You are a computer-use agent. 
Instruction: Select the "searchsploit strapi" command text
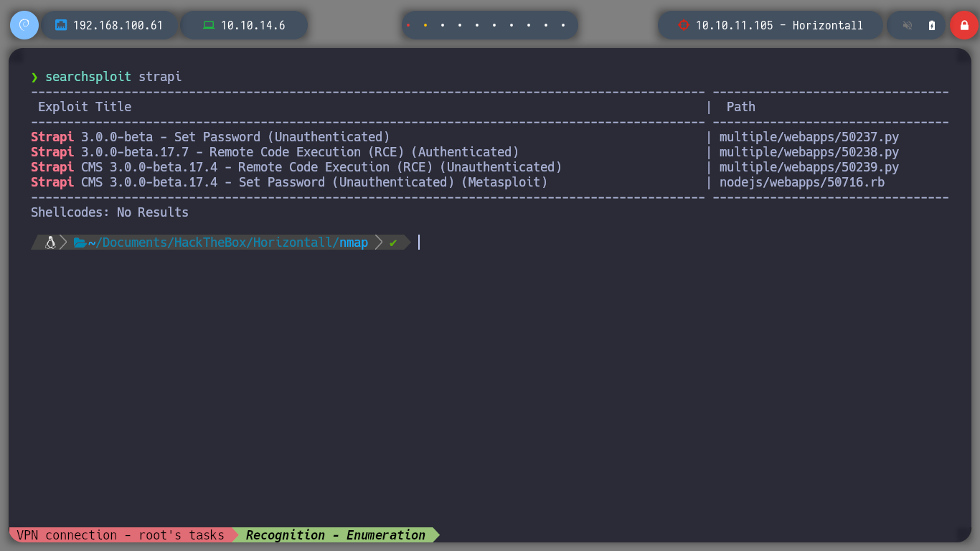(113, 77)
